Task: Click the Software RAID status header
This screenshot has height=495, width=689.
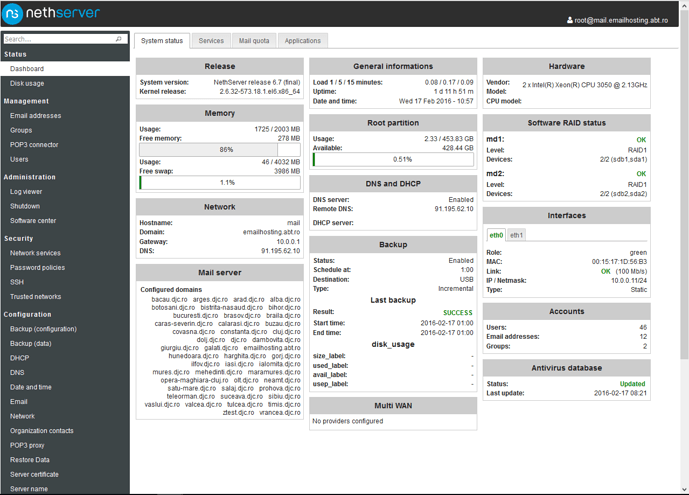Action: tap(566, 123)
